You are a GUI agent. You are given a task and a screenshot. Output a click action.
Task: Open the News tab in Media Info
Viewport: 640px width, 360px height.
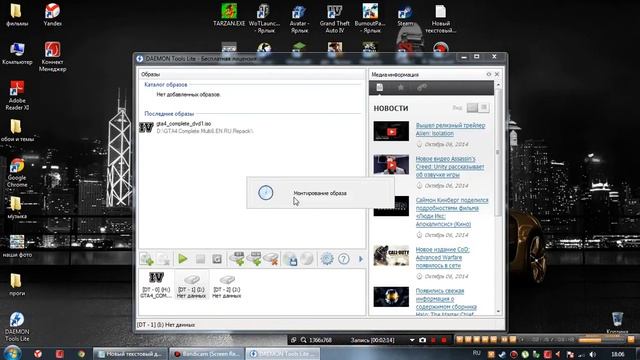[x=380, y=87]
